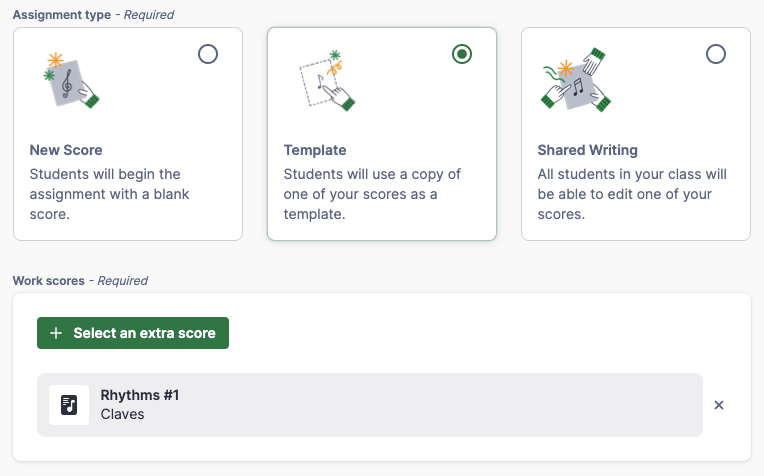Click the Template illustration with pointing hand
This screenshot has height=476, width=764.
[x=326, y=80]
